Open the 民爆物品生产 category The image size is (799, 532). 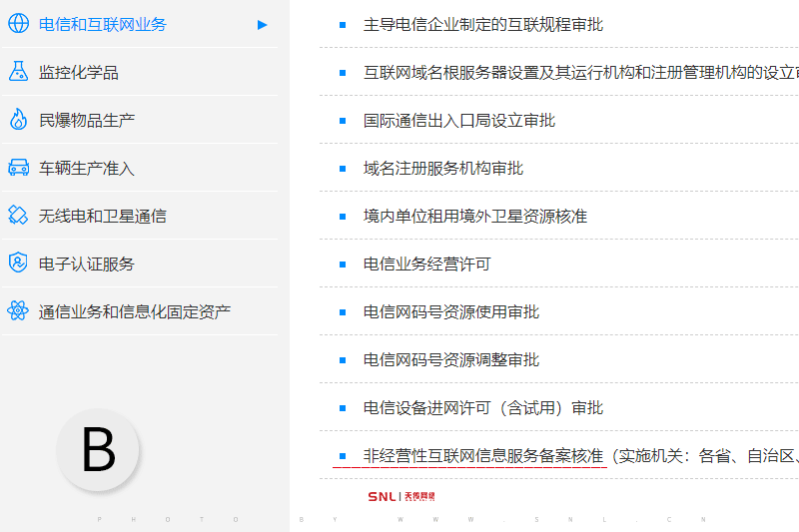coord(87,120)
